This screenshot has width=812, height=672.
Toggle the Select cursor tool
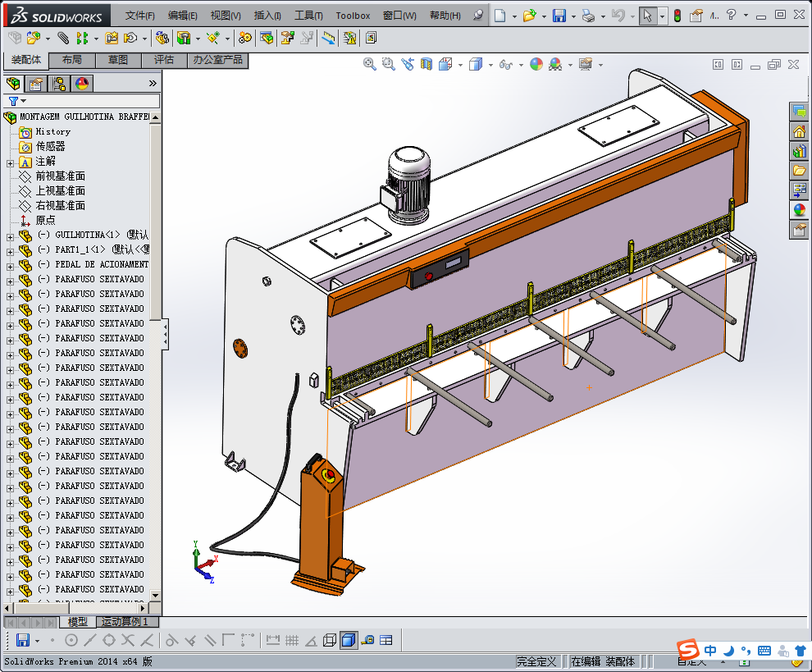(x=648, y=16)
